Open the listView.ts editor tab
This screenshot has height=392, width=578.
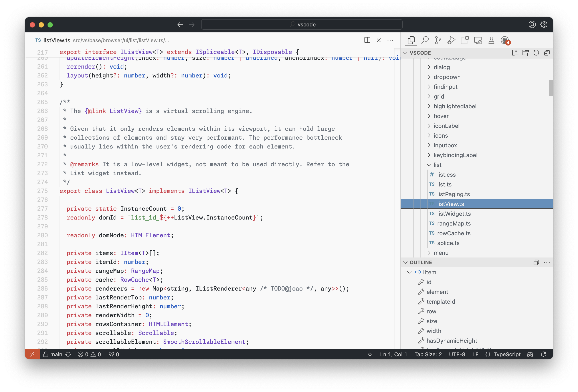57,40
